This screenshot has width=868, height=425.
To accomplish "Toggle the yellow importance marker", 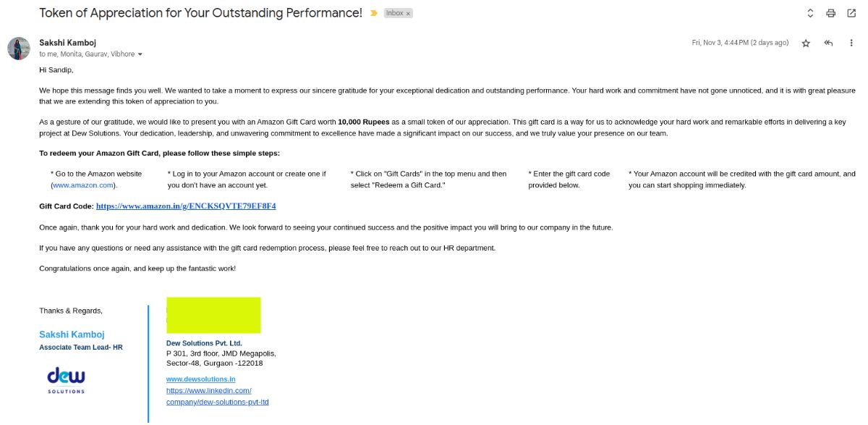I will 374,13.
